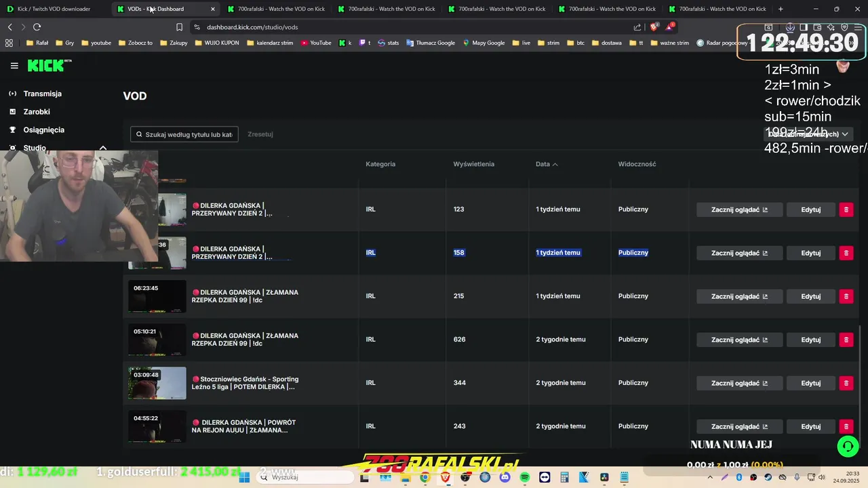Open the Brave Shields lion icon
Screen dimensions: 868x488
(654, 27)
